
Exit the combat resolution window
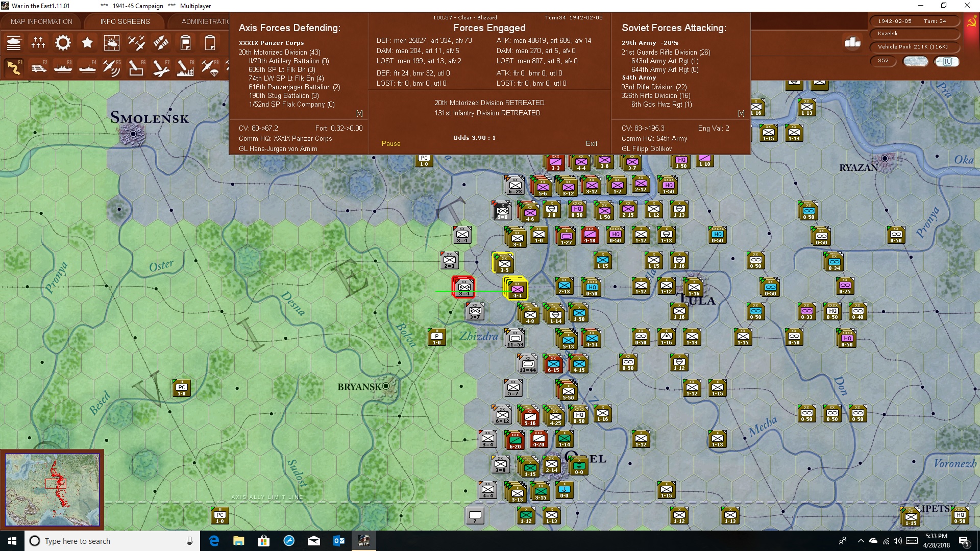[x=592, y=143]
